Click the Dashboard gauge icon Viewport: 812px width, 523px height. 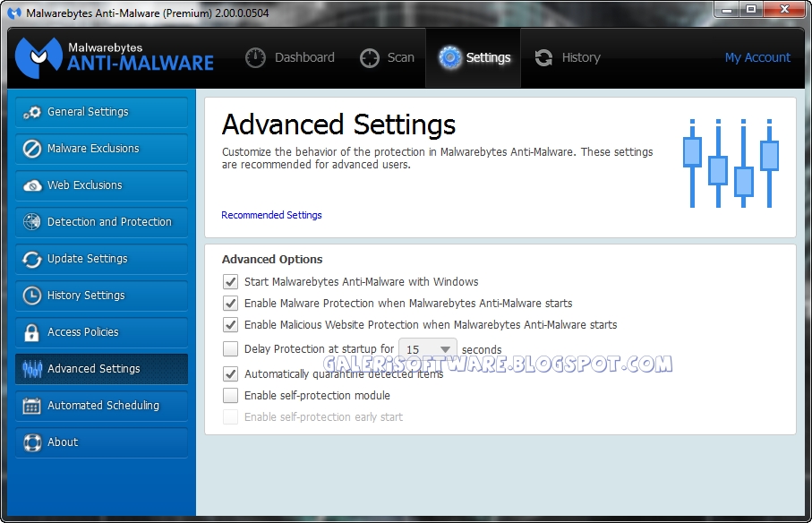pyautogui.click(x=255, y=57)
